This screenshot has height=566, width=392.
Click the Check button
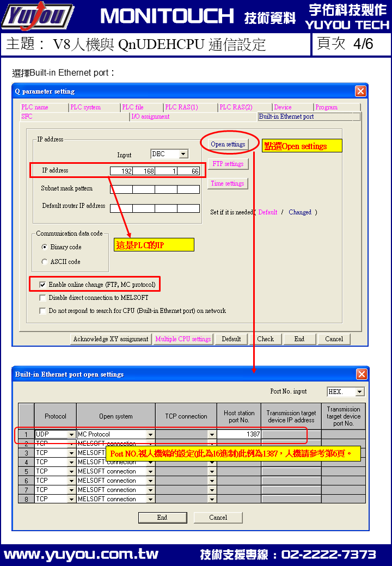click(x=265, y=339)
